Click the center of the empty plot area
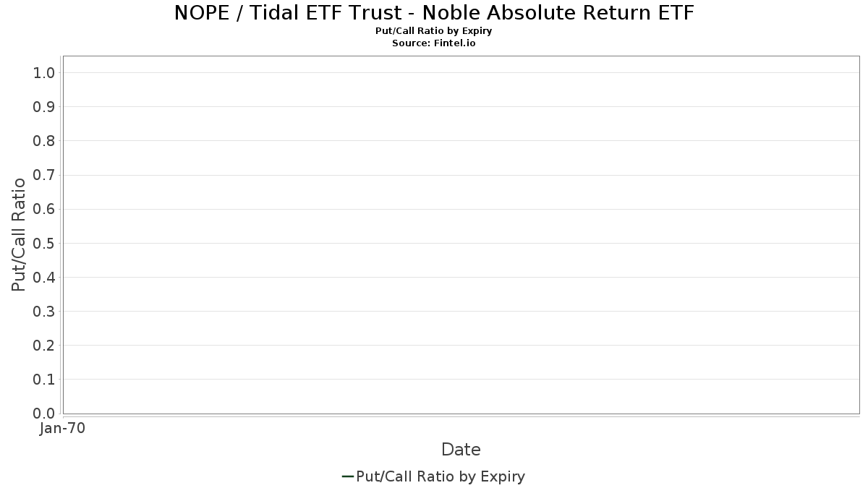This screenshot has height=488, width=868. [x=461, y=234]
